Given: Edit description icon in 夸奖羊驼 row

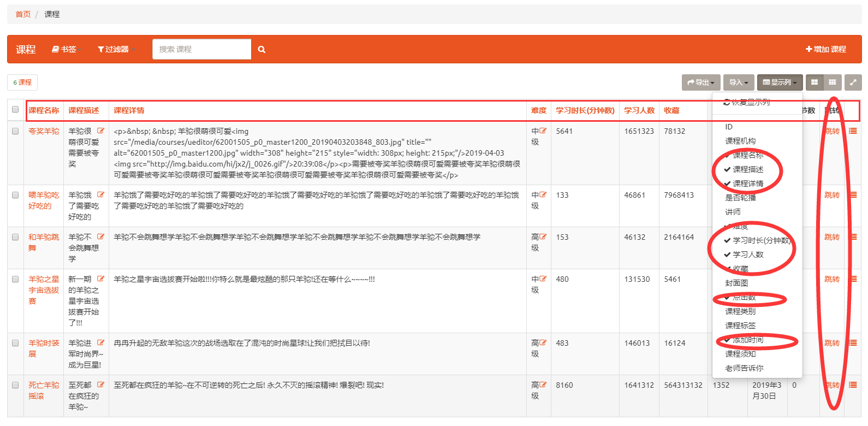Looking at the screenshot, I should 100,131.
